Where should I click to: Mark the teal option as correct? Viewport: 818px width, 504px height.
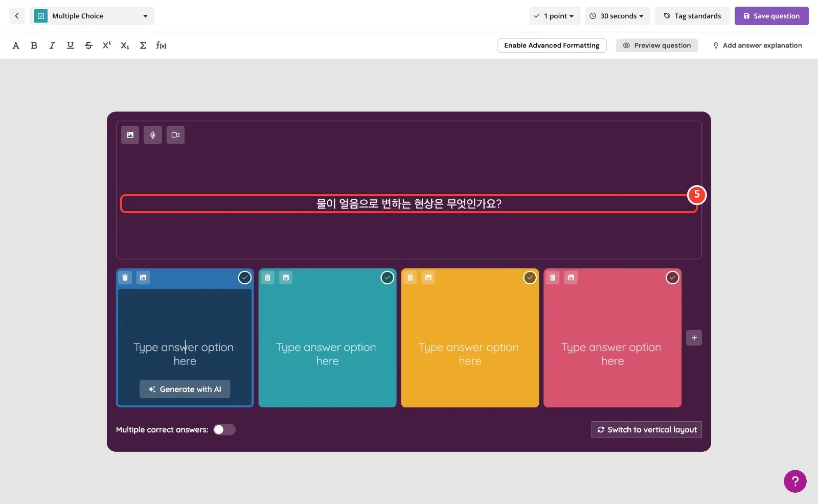pos(388,278)
